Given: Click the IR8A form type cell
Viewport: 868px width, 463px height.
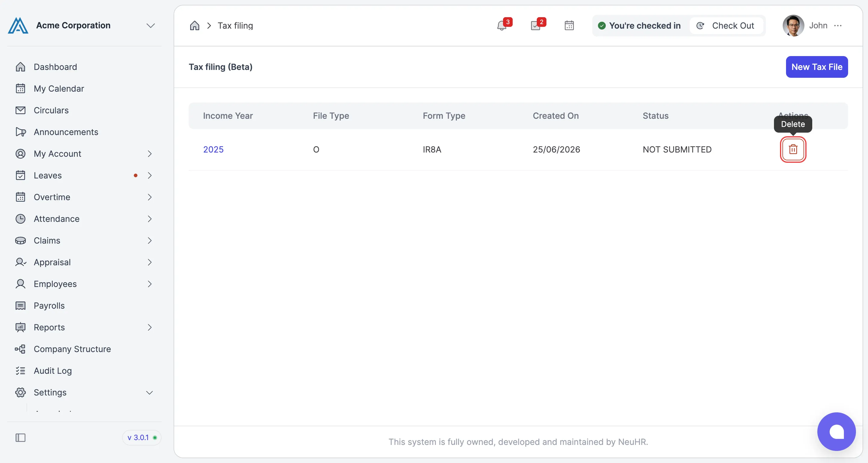Looking at the screenshot, I should coord(432,149).
